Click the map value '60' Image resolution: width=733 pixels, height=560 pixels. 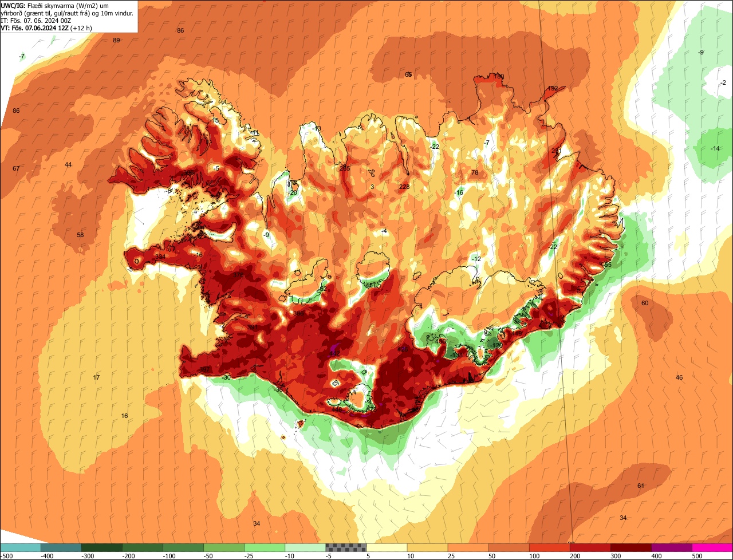click(644, 303)
